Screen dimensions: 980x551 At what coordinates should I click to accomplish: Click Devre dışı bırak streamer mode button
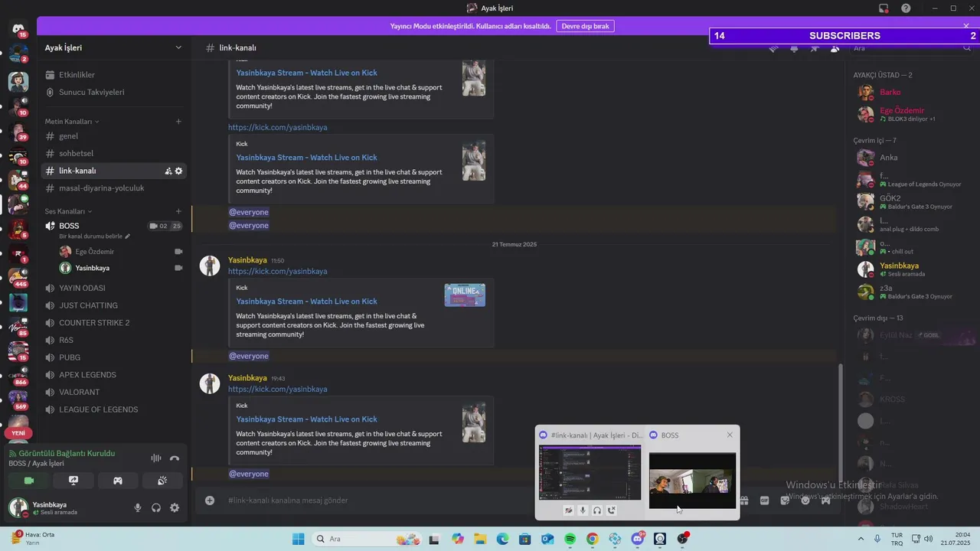click(585, 26)
